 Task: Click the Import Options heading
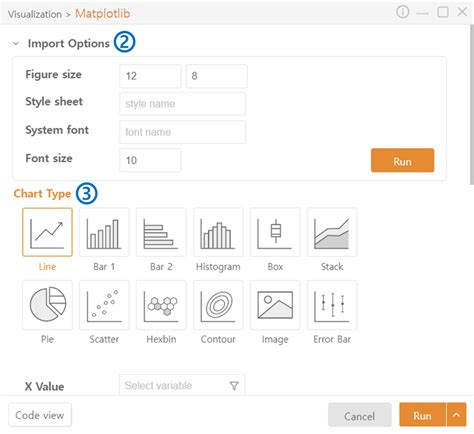tap(69, 43)
